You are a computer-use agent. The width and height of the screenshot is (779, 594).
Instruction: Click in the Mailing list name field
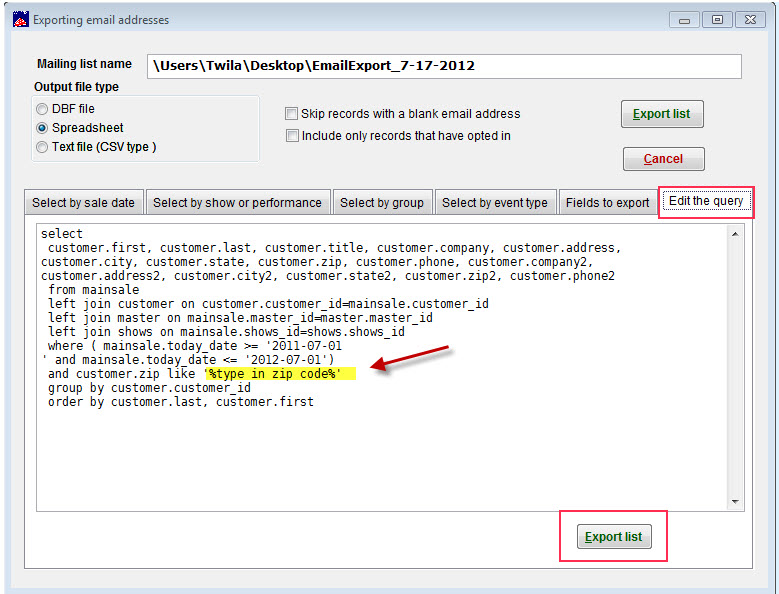click(x=444, y=66)
